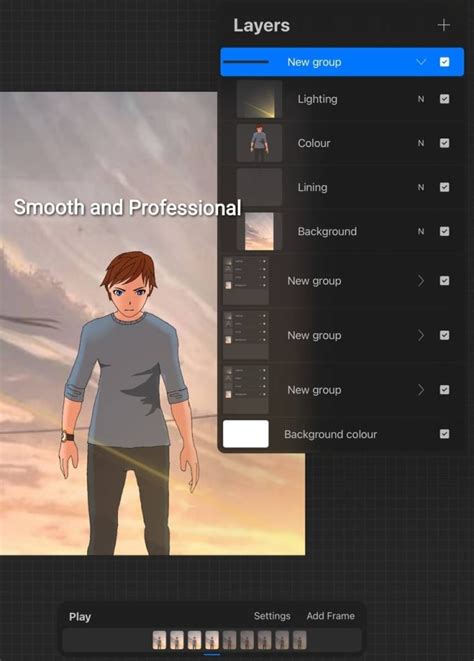Select the first frame in the timeline
Screen dimensions: 474x661
(x=159, y=640)
